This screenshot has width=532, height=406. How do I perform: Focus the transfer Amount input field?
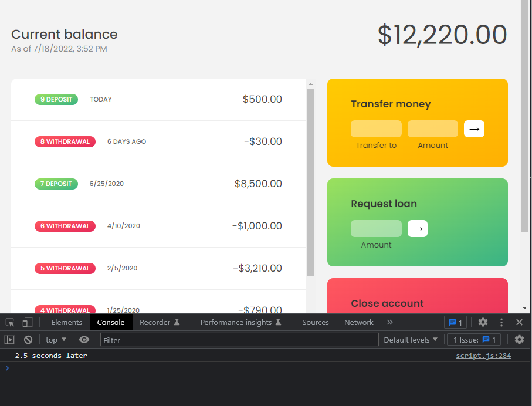coord(433,129)
